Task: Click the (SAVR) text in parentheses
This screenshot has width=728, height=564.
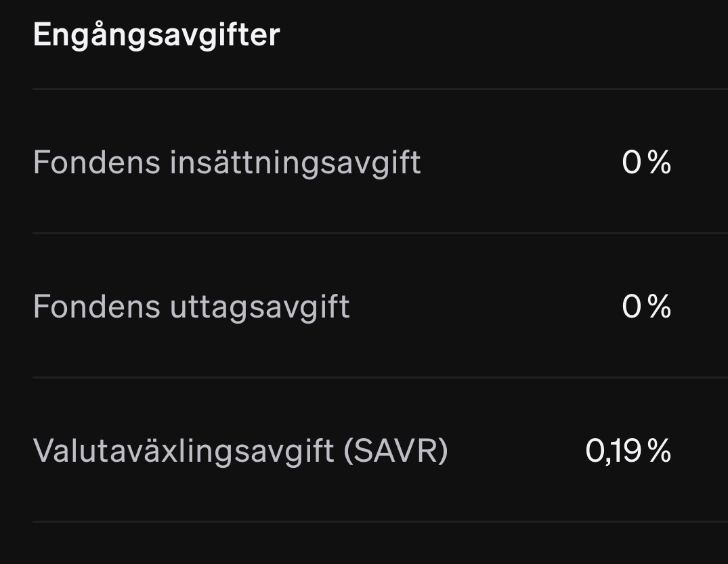Action: tap(396, 451)
